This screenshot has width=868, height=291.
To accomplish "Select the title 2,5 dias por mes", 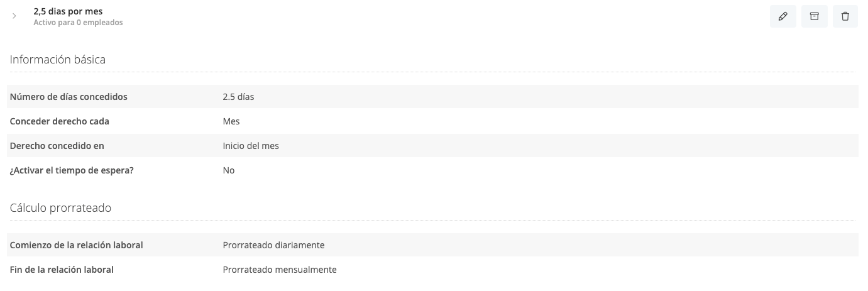I will (x=68, y=11).
